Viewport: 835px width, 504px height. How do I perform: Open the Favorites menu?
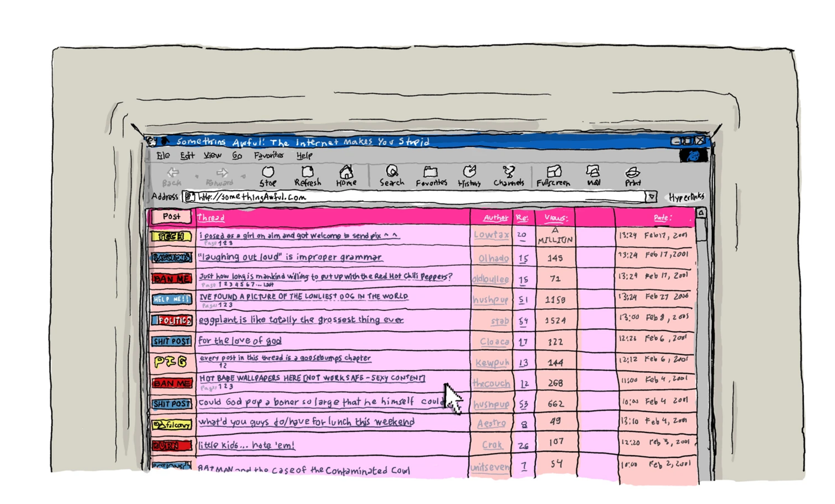point(268,155)
